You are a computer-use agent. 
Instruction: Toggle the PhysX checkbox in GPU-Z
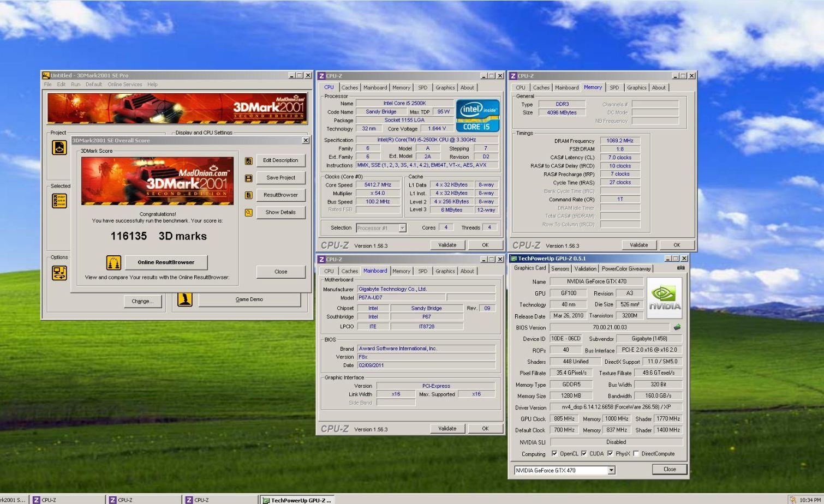610,454
